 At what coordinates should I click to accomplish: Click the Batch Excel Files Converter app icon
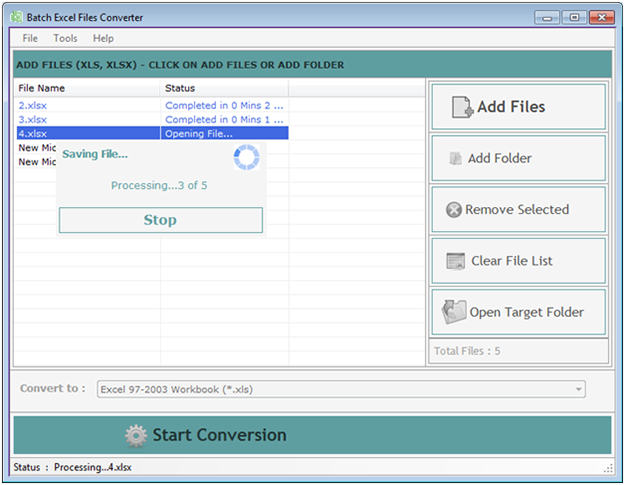[16, 17]
